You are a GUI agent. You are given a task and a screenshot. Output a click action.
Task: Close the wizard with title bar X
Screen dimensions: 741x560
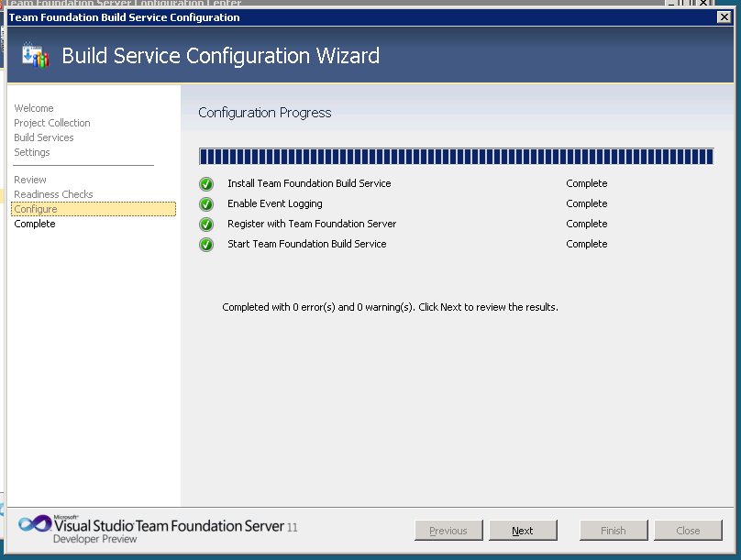(x=724, y=17)
